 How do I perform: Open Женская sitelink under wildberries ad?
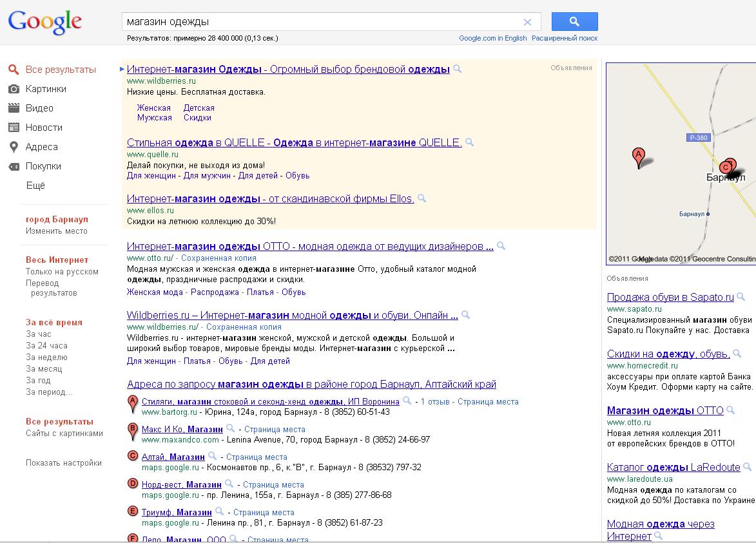click(154, 108)
